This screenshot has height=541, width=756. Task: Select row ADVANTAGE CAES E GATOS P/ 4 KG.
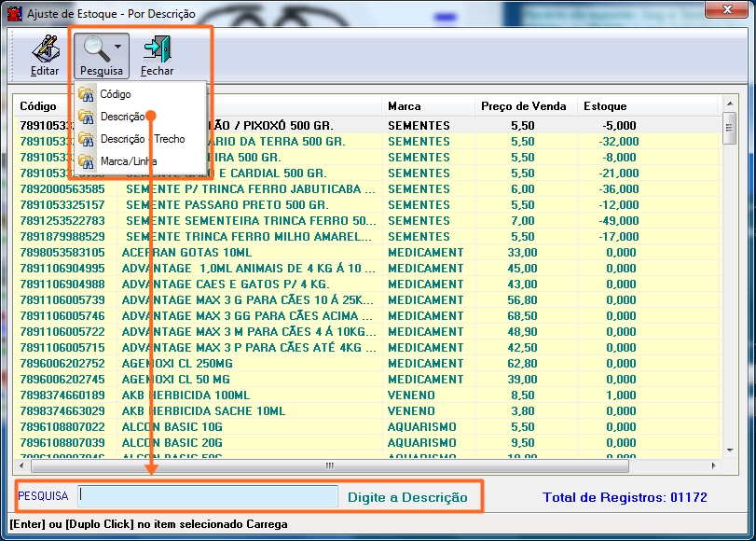(367, 284)
